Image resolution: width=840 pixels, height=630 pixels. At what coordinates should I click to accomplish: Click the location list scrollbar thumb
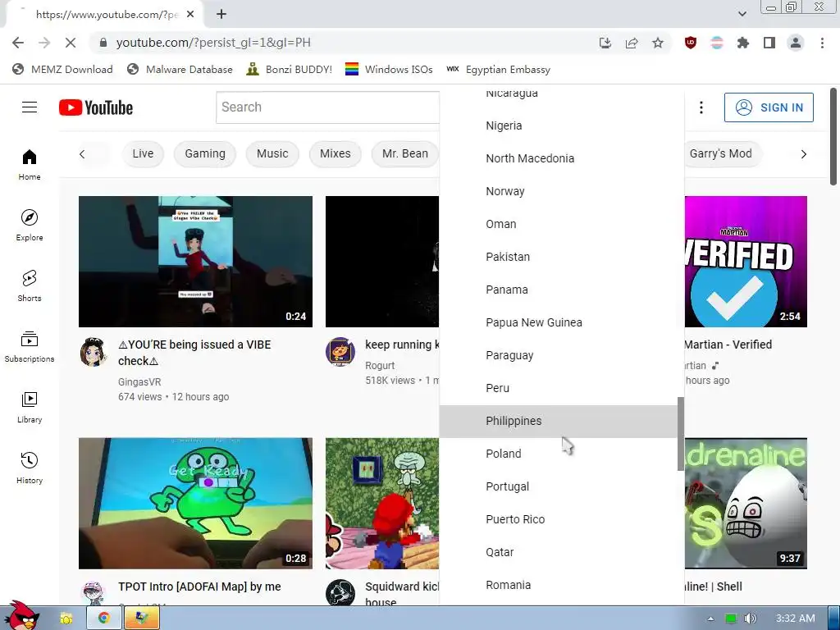680,434
